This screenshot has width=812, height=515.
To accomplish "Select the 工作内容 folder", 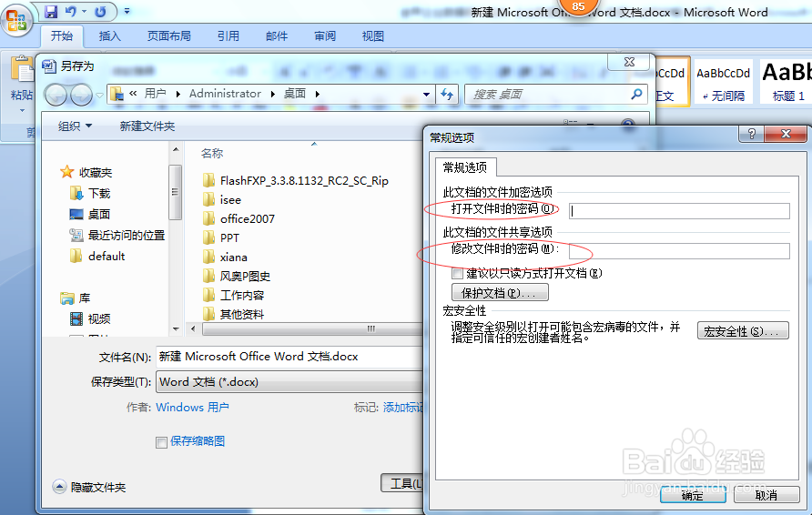I will [x=242, y=296].
